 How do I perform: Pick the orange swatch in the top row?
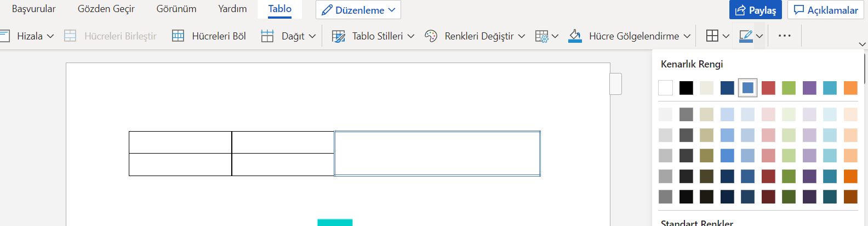coord(850,88)
